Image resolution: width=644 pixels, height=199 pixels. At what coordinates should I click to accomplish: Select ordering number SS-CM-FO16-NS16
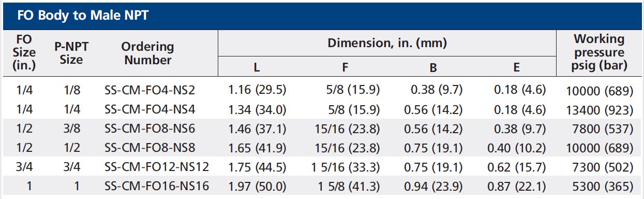(157, 186)
